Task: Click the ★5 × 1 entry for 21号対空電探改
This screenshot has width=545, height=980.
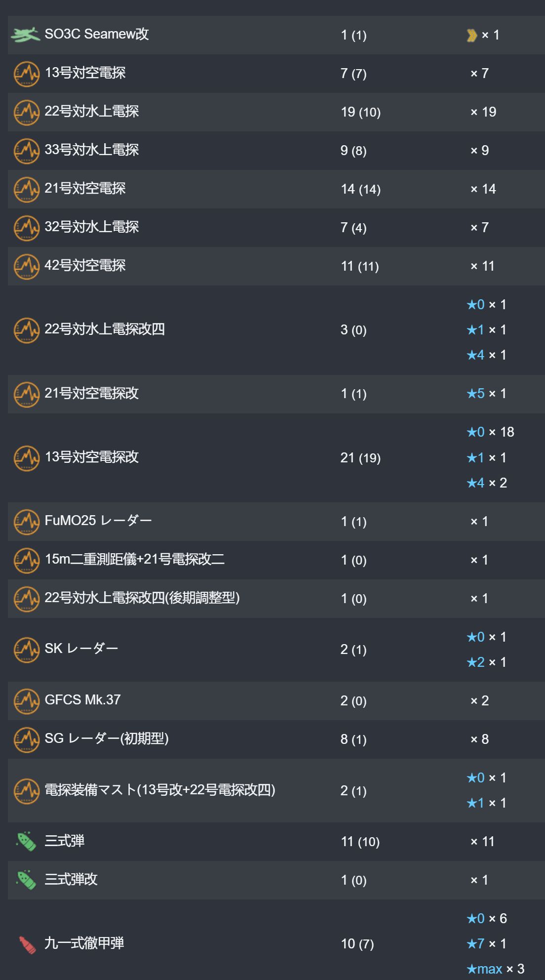Action: pos(487,394)
